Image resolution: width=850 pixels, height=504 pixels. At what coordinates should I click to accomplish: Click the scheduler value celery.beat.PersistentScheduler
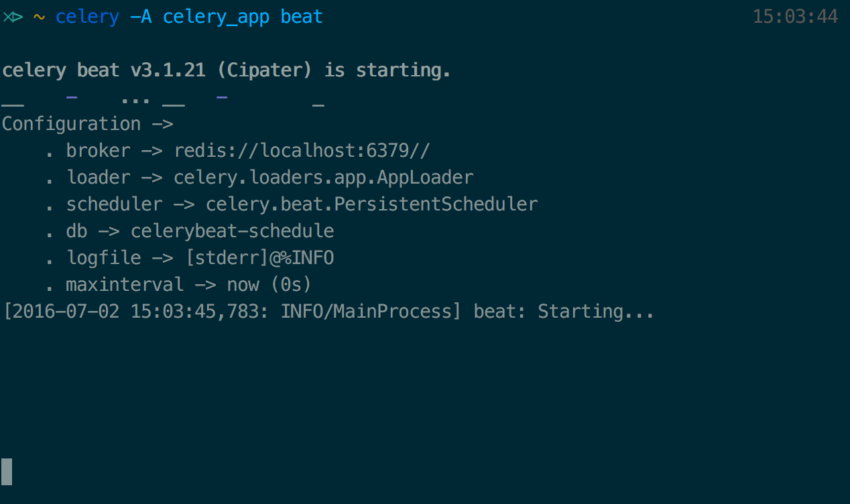click(371, 204)
